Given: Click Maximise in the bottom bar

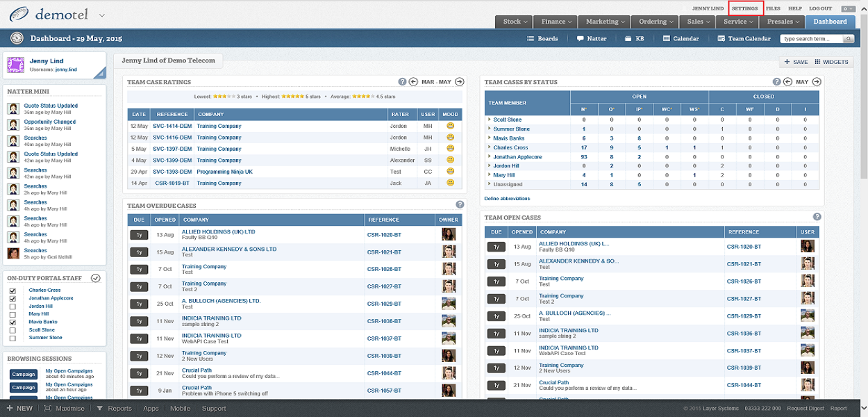Looking at the screenshot, I should 64,409.
